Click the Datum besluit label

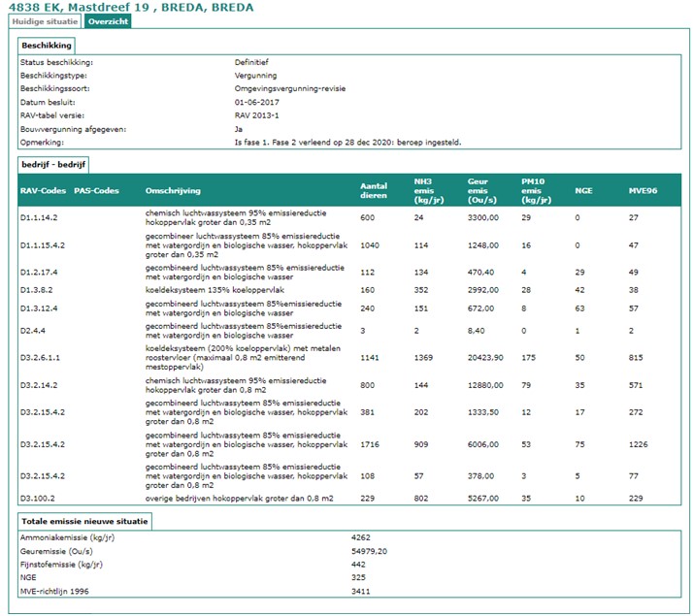(x=48, y=103)
